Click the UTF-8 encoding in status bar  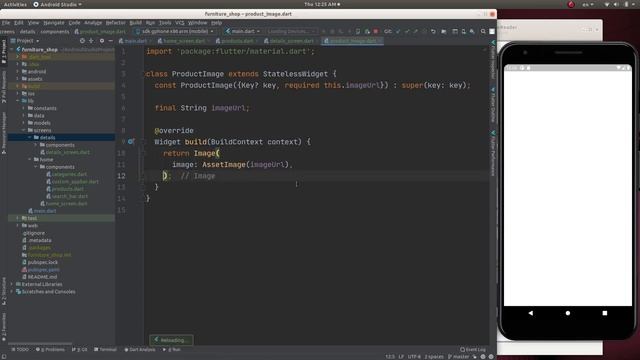[414, 356]
